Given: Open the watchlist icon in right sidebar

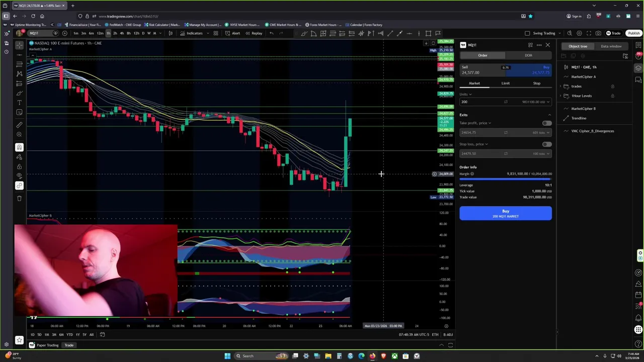Looking at the screenshot, I should click(x=638, y=46).
